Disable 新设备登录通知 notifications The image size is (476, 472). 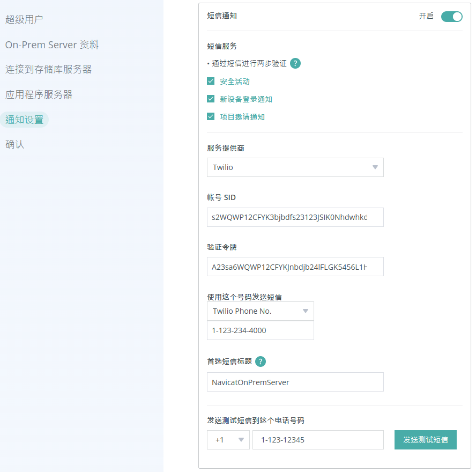[211, 99]
